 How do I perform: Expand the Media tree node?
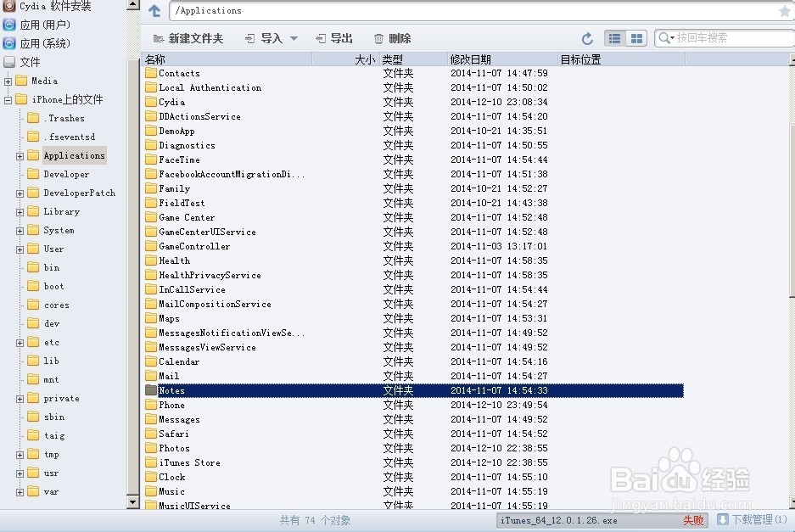[x=8, y=81]
